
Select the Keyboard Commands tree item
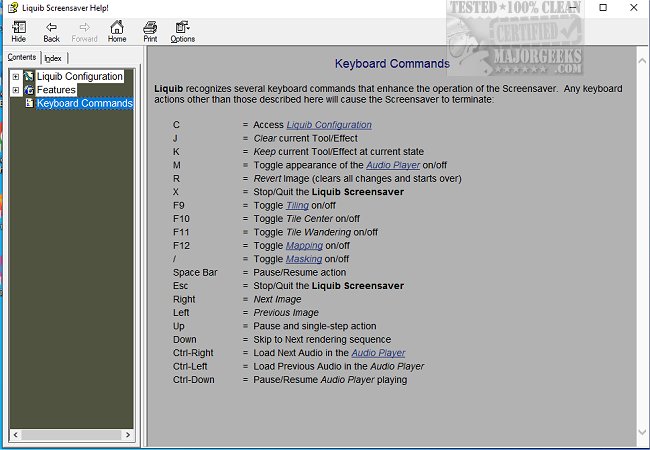click(85, 103)
